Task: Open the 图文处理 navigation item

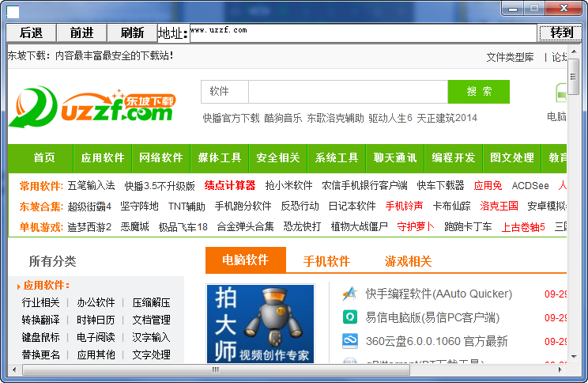Action: pos(512,157)
